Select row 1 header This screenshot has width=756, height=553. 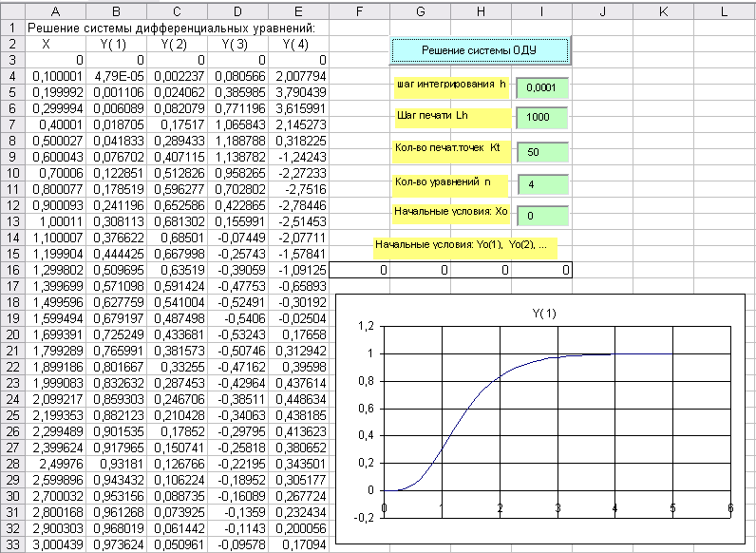[12, 28]
